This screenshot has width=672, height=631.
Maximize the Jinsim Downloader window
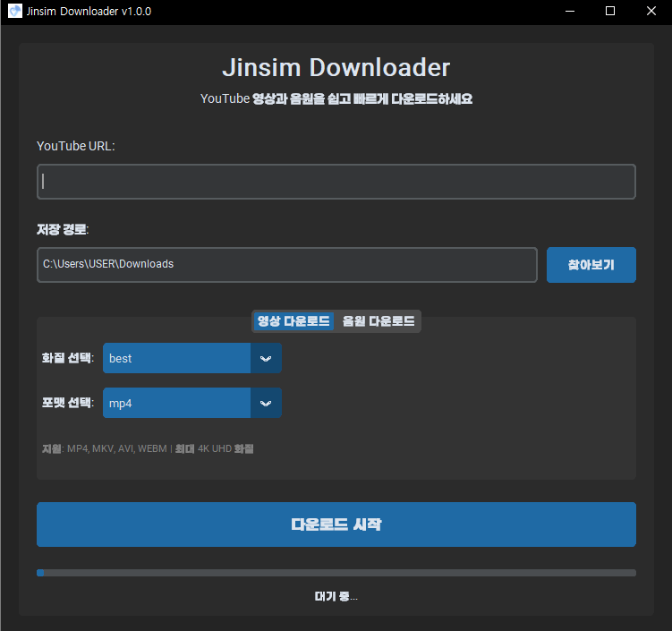610,12
